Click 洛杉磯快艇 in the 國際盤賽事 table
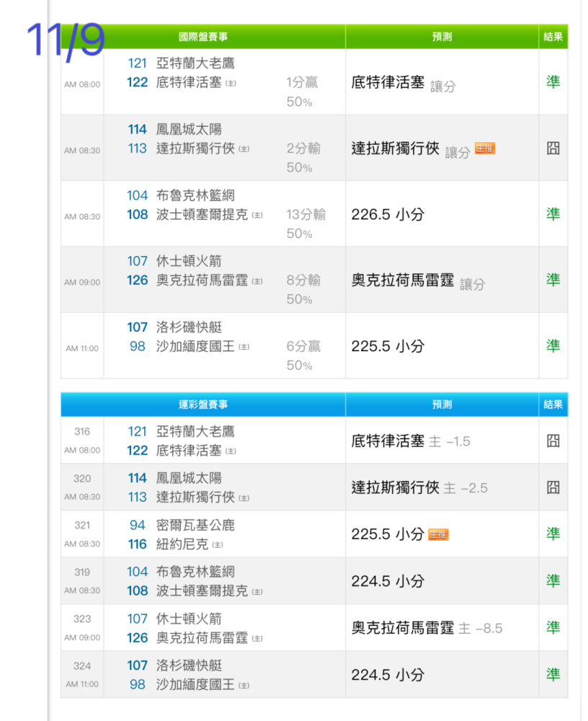This screenshot has height=721, width=588. [x=189, y=327]
